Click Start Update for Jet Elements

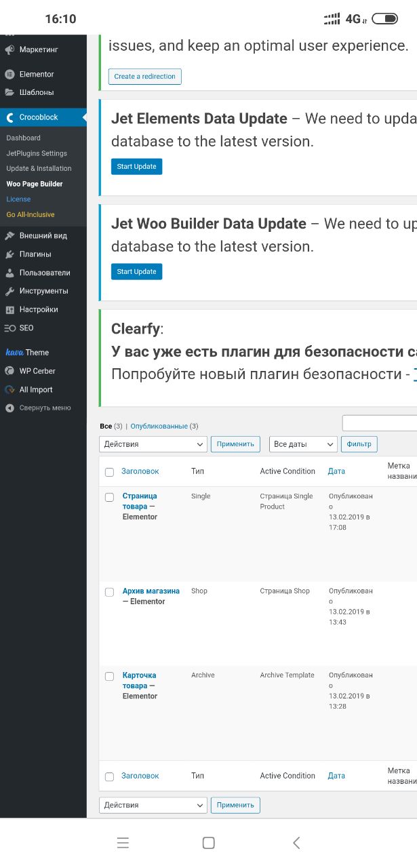tap(137, 167)
